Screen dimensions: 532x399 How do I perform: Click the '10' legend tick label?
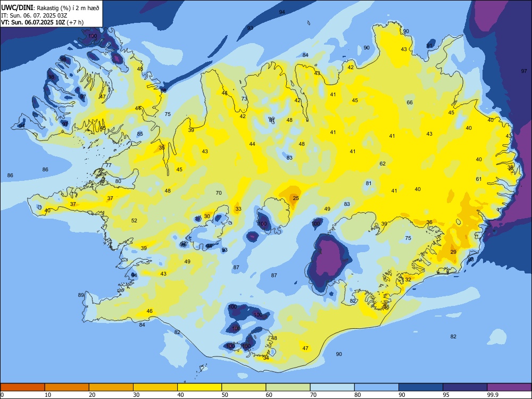(48, 395)
